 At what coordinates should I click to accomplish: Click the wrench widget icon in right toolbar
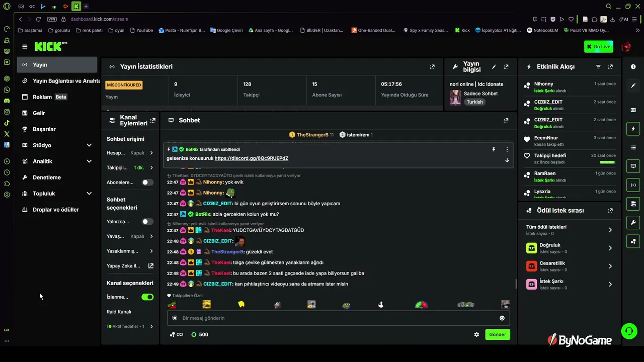point(633,222)
